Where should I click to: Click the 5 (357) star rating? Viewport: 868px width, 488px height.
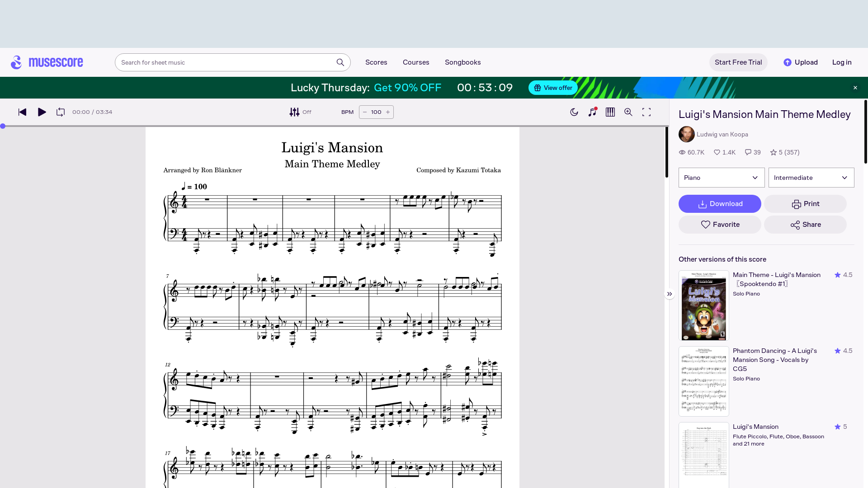pyautogui.click(x=785, y=152)
